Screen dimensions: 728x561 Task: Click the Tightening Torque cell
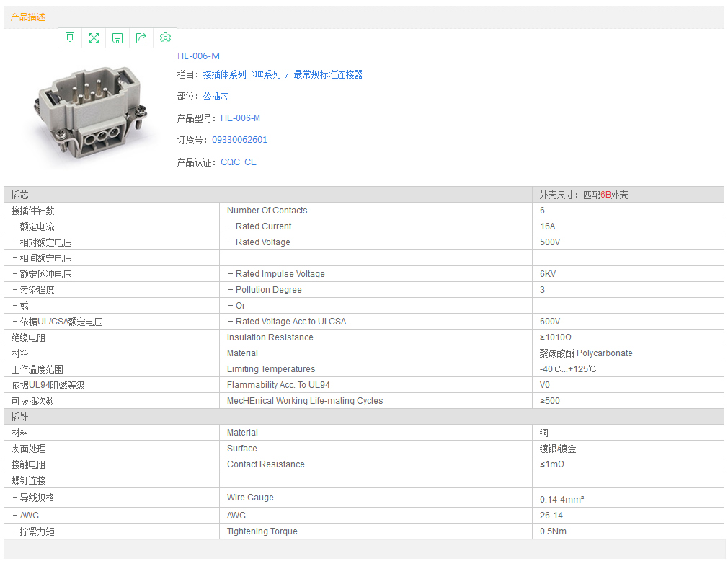tap(262, 531)
